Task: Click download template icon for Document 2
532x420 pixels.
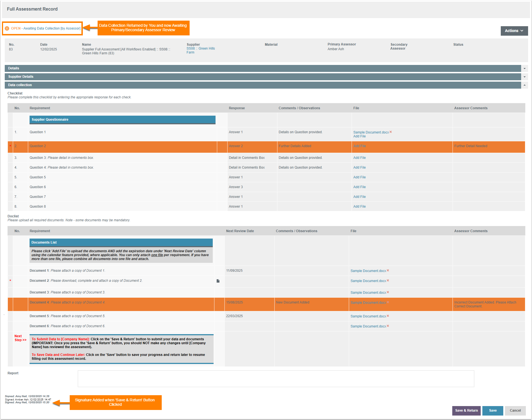Action: (x=218, y=281)
